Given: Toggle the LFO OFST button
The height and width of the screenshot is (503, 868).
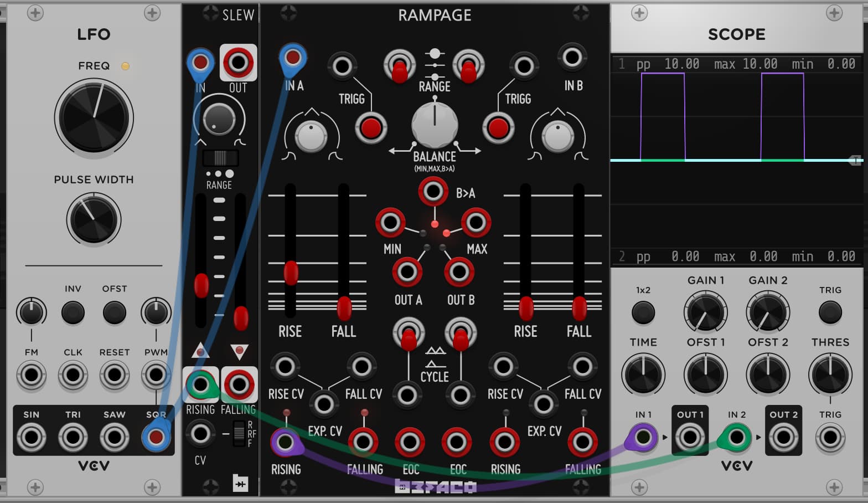Looking at the screenshot, I should [x=115, y=313].
